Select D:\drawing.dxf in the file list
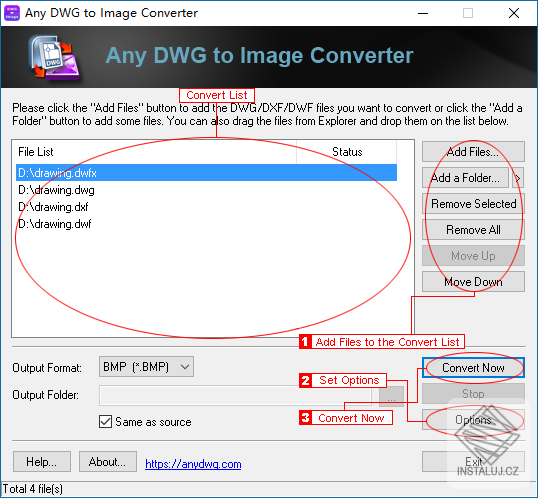538x498 pixels. click(206, 207)
